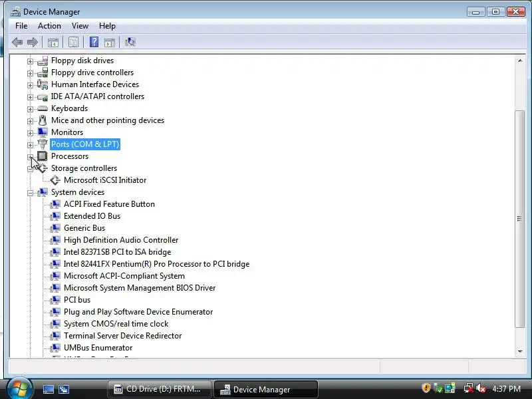Select Microsoft ACPI-Compliant System

click(124, 276)
